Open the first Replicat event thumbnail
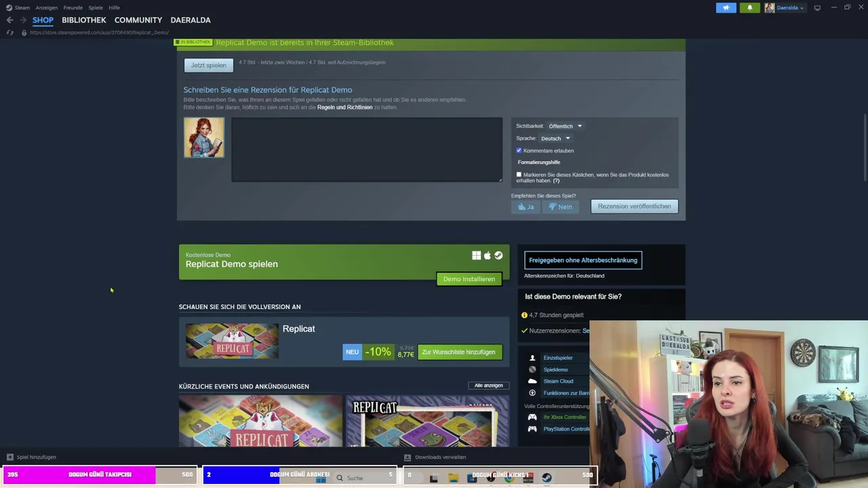The width and height of the screenshot is (868, 488). pyautogui.click(x=260, y=421)
